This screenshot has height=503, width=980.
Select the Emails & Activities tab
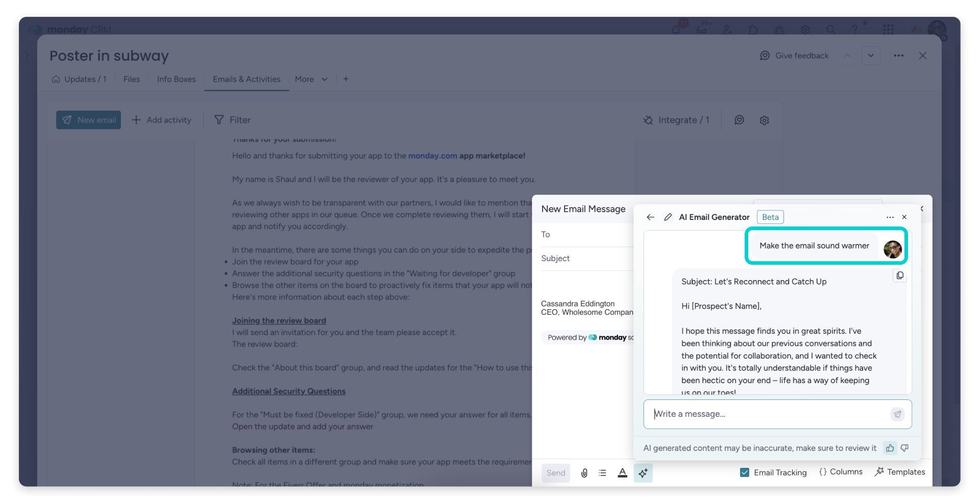(x=247, y=79)
